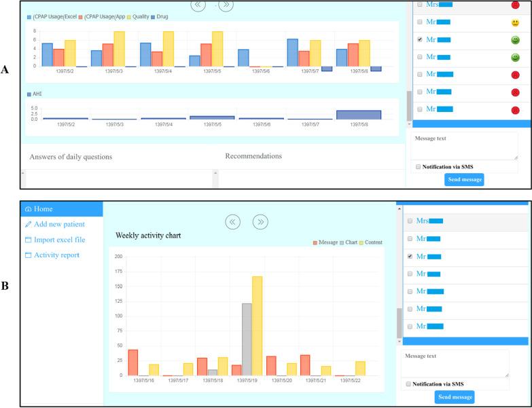Image resolution: width=532 pixels, height=408 pixels.
Task: Open the Import excel file menu item
Action: (x=59, y=240)
